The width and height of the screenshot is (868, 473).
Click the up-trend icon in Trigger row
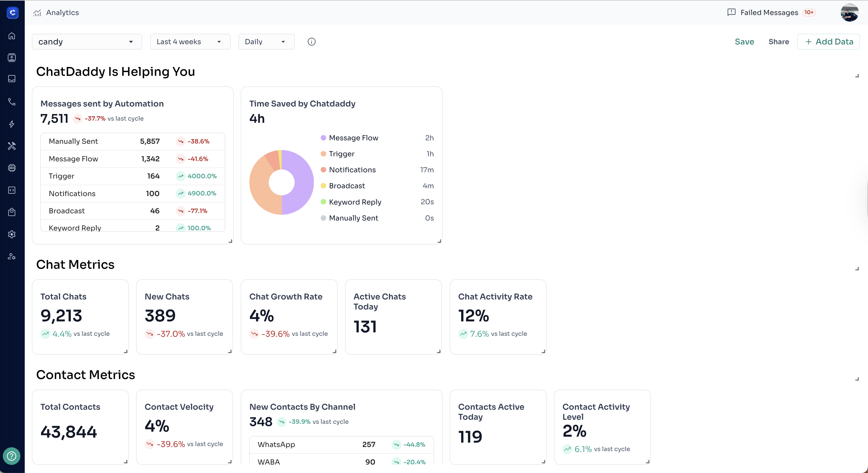tap(181, 176)
